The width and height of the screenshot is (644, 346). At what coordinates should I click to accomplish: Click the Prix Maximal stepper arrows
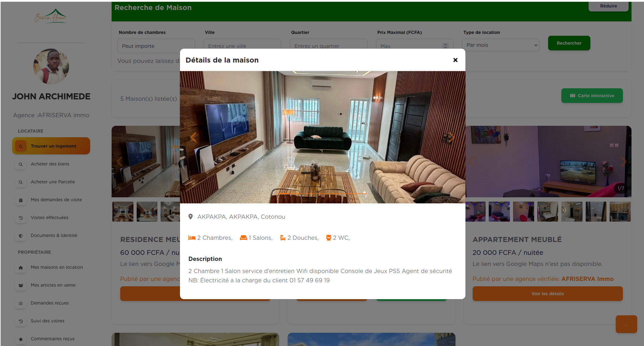pyautogui.click(x=445, y=46)
